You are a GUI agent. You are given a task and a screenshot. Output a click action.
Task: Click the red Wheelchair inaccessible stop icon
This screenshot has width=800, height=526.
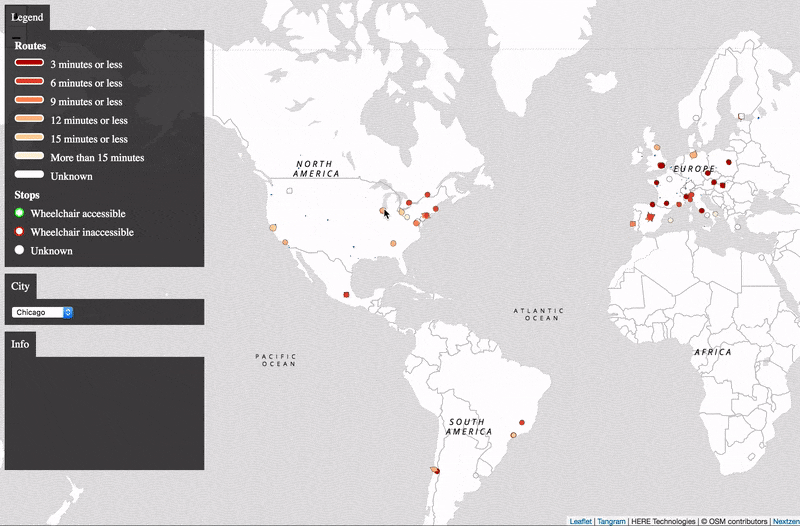[19, 232]
